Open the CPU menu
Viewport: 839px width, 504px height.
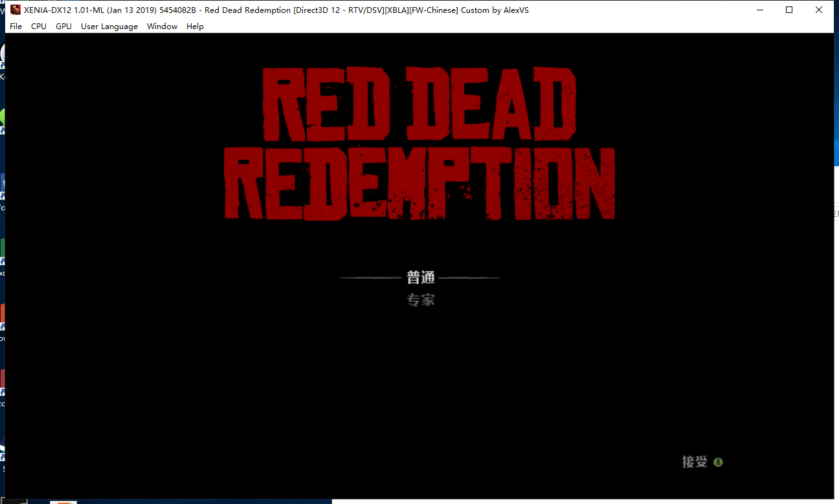pyautogui.click(x=39, y=27)
